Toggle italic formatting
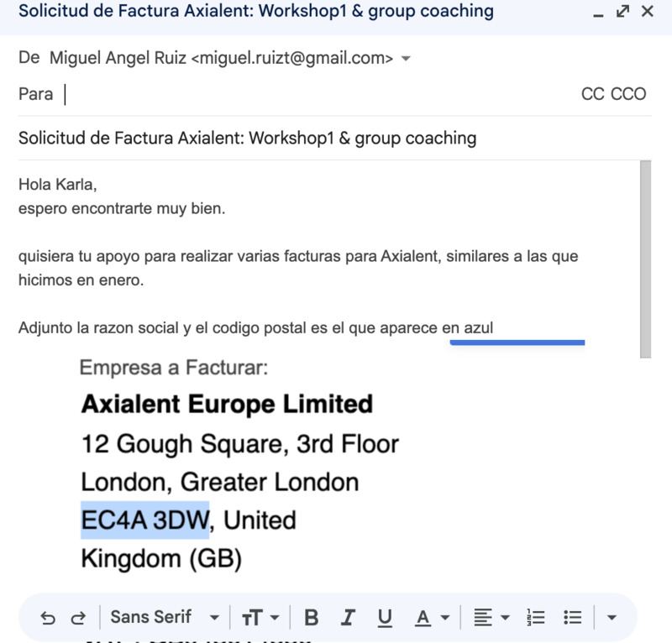This screenshot has width=672, height=643. (348, 618)
